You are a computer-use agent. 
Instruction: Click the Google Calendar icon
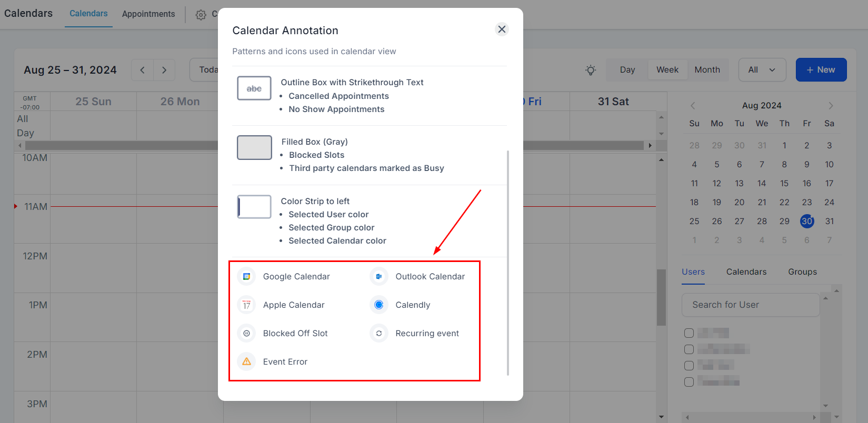point(246,277)
